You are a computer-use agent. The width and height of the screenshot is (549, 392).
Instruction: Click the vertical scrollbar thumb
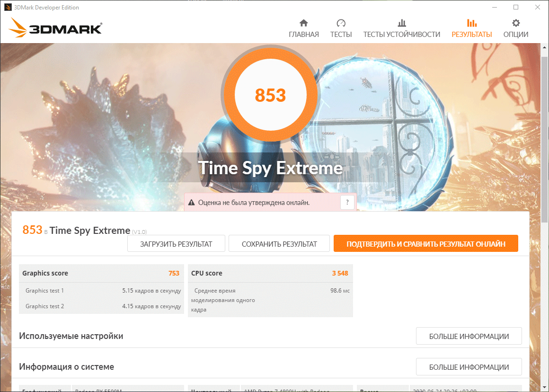pos(544,139)
